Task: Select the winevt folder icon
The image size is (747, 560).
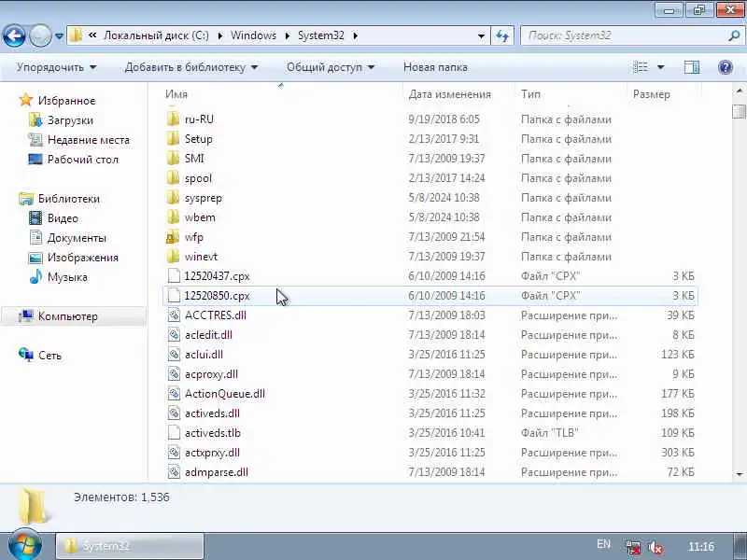Action: 174,257
